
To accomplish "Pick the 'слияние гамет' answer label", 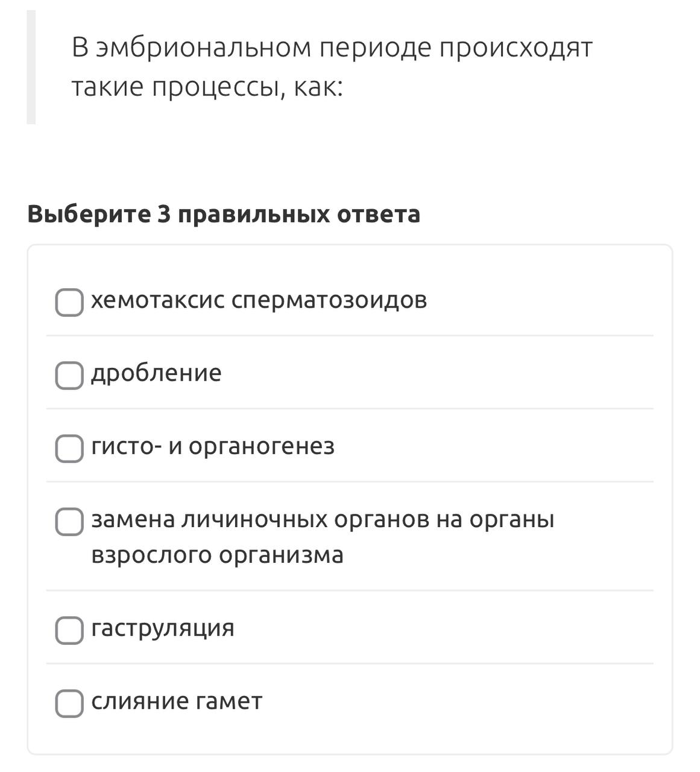I will 177,701.
